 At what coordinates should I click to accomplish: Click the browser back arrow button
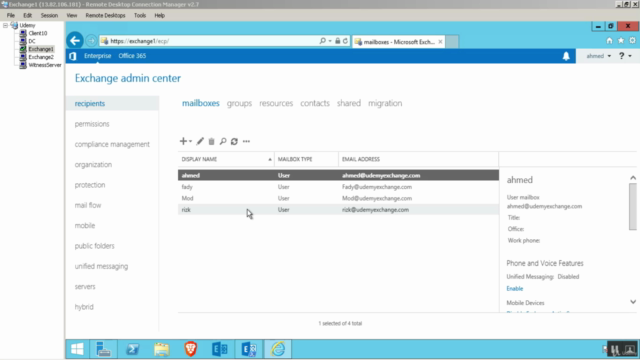pos(75,40)
